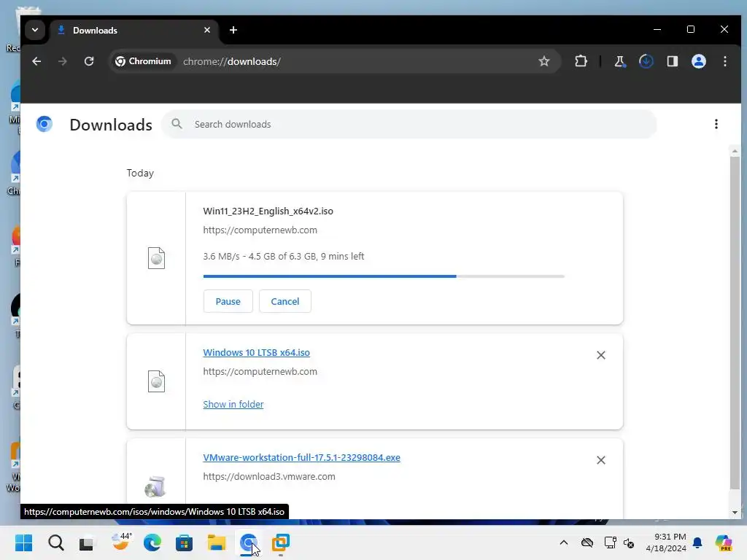
Task: Open the Chrome Labs flask icon
Action: coord(619,61)
